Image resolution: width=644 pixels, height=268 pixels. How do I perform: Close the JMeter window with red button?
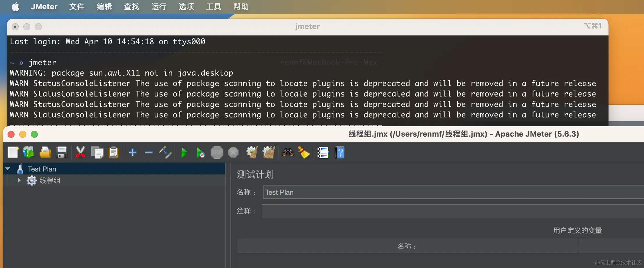tap(11, 134)
